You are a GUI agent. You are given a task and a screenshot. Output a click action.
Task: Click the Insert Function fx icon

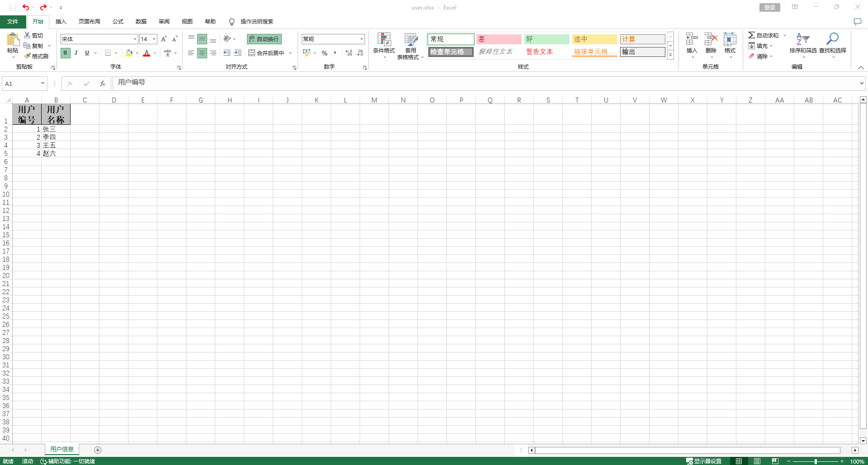[103, 84]
